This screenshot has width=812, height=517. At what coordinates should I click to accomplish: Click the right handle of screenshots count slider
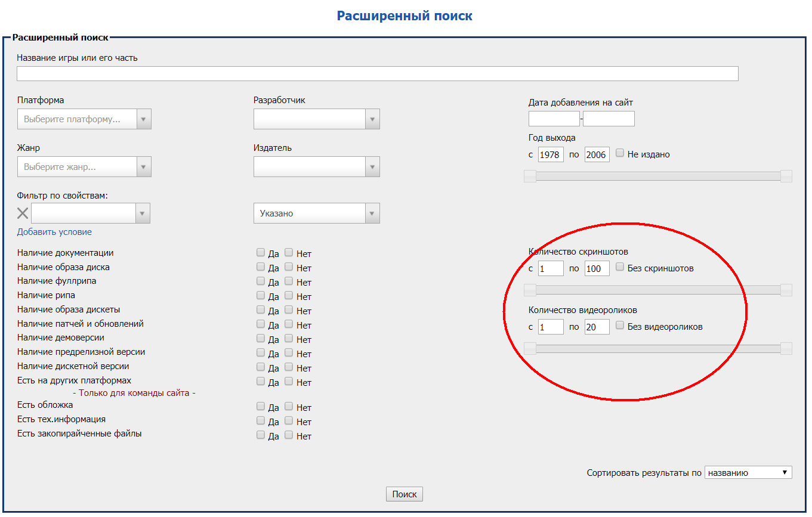point(786,290)
